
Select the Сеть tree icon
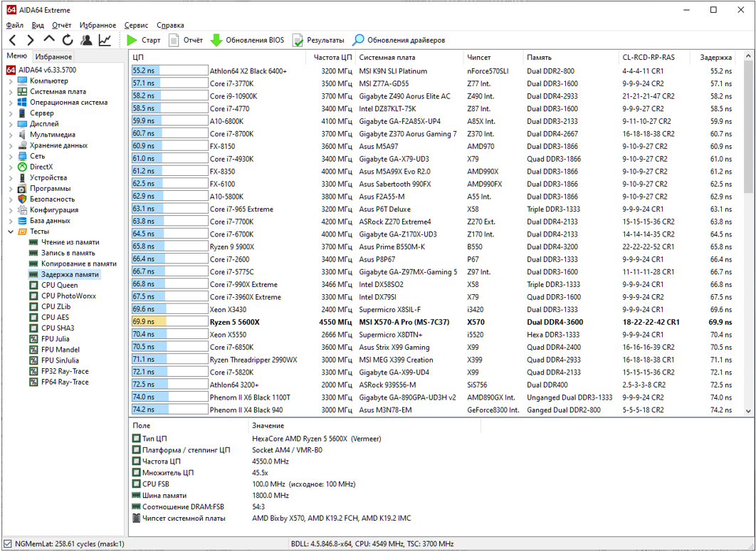(22, 156)
